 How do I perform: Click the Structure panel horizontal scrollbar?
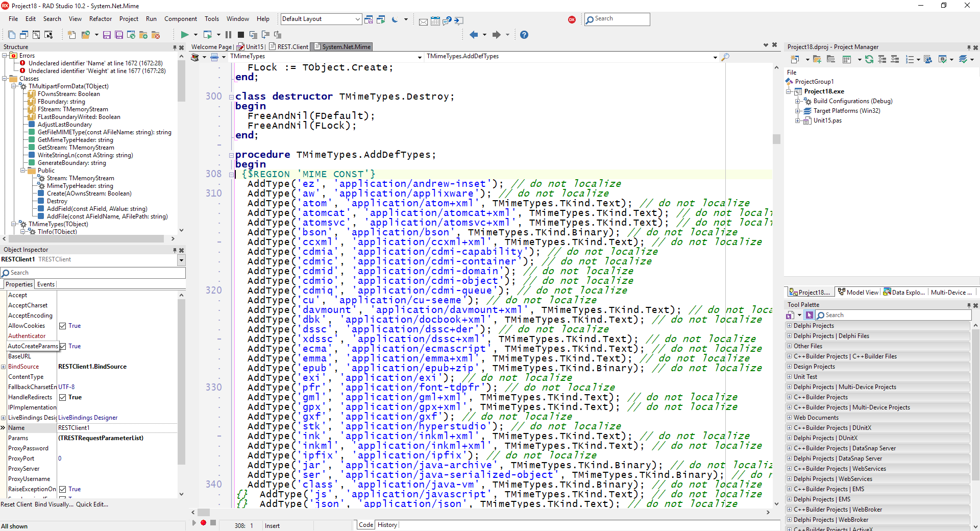pos(86,238)
